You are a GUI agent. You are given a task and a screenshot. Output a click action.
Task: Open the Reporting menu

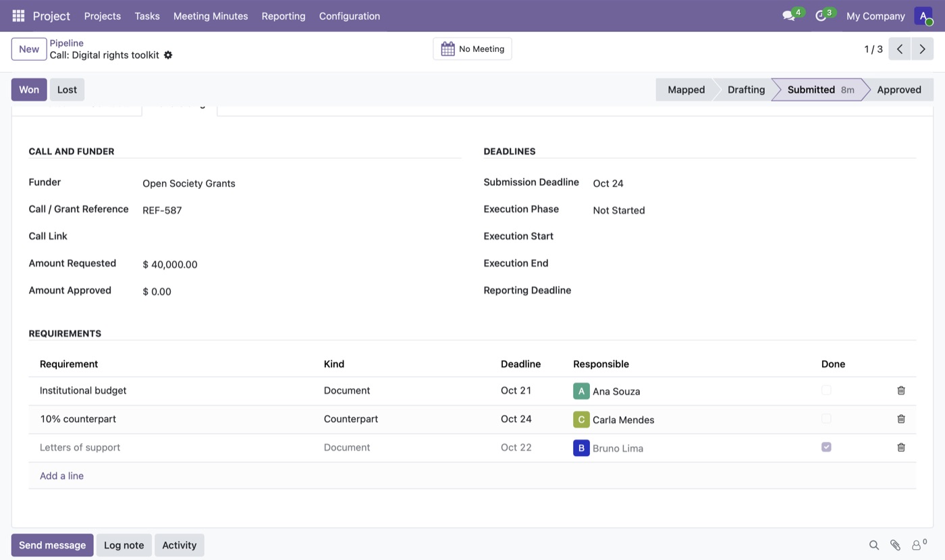[x=283, y=16]
